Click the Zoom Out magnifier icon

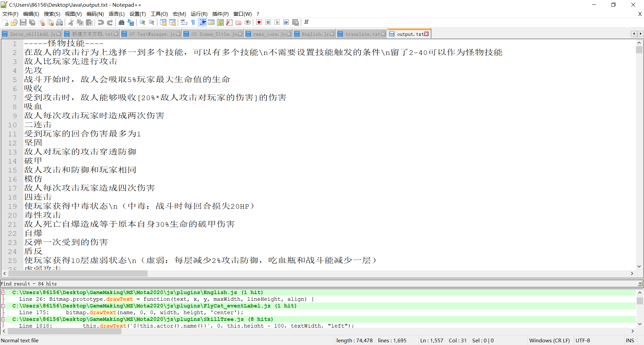pyautogui.click(x=152, y=22)
